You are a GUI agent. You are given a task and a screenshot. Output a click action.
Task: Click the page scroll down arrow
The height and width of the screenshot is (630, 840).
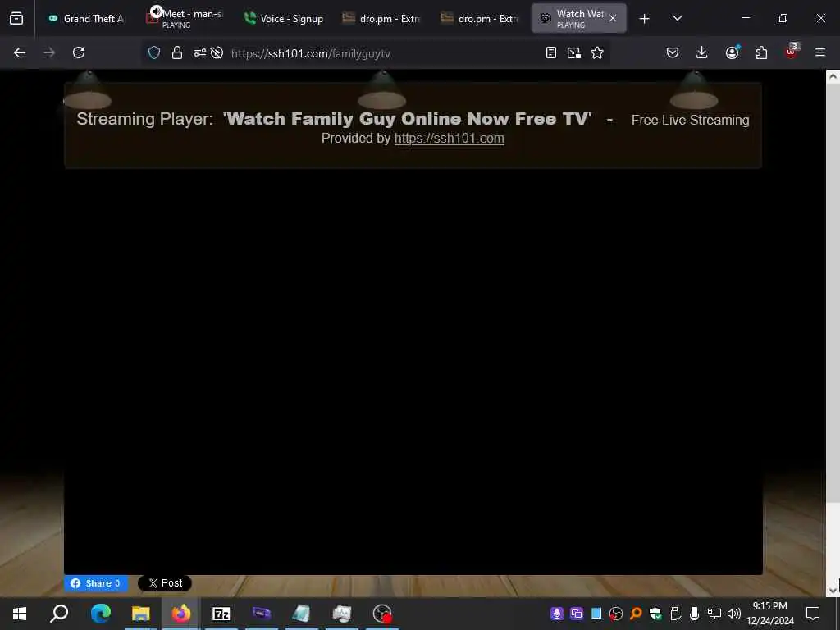[833, 590]
